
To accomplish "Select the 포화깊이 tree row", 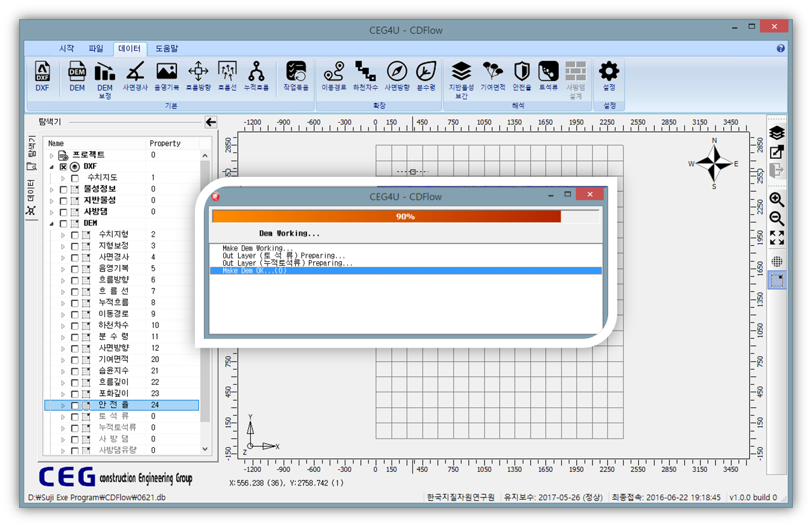I will click(x=123, y=395).
